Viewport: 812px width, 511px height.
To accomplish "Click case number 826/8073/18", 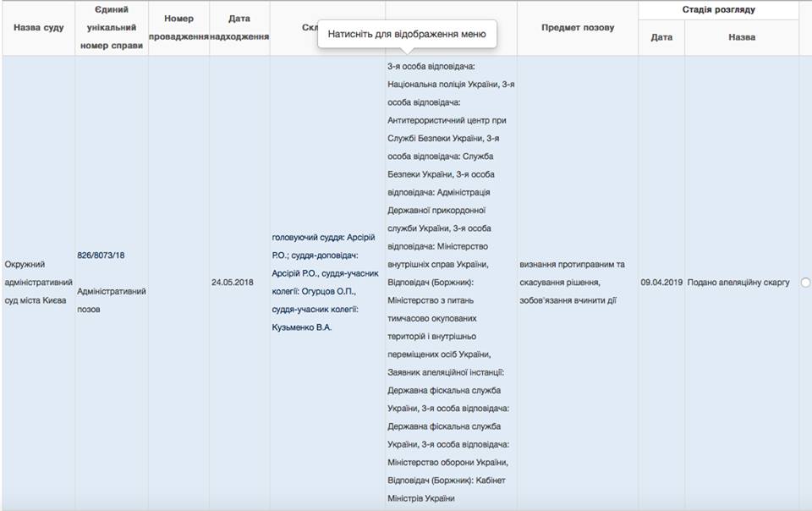I will 101,255.
